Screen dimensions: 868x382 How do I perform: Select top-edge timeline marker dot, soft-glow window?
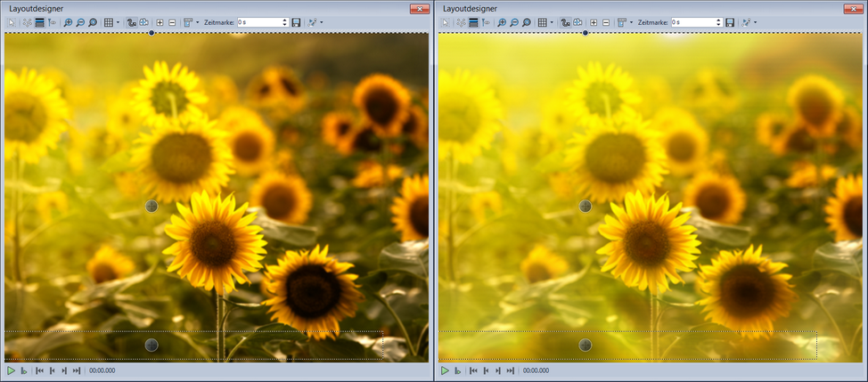(x=585, y=33)
